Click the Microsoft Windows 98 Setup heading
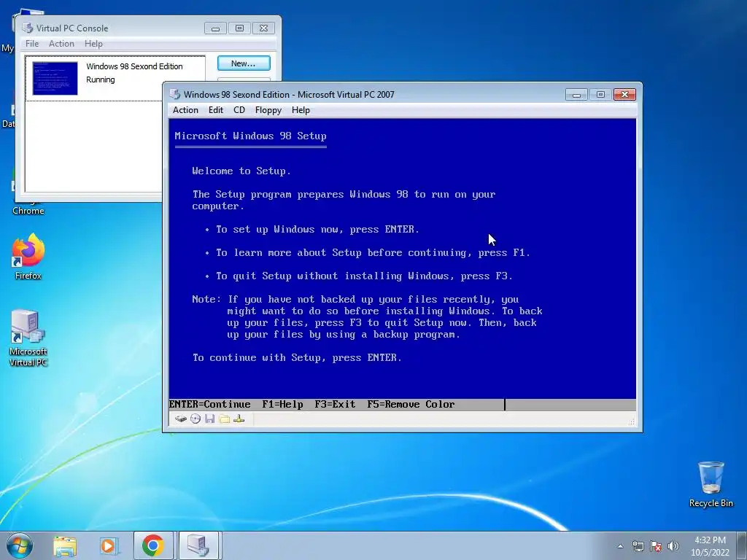Viewport: 747px width, 560px height. pyautogui.click(x=251, y=136)
